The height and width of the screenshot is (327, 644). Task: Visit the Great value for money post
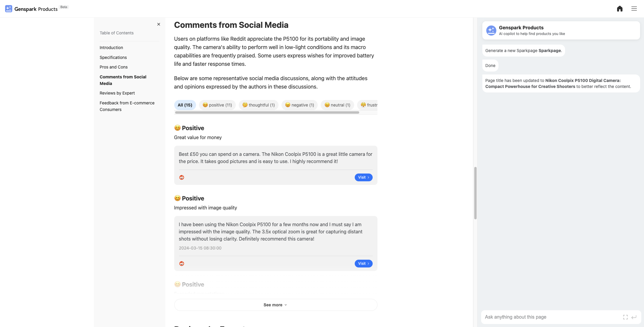coord(363,177)
